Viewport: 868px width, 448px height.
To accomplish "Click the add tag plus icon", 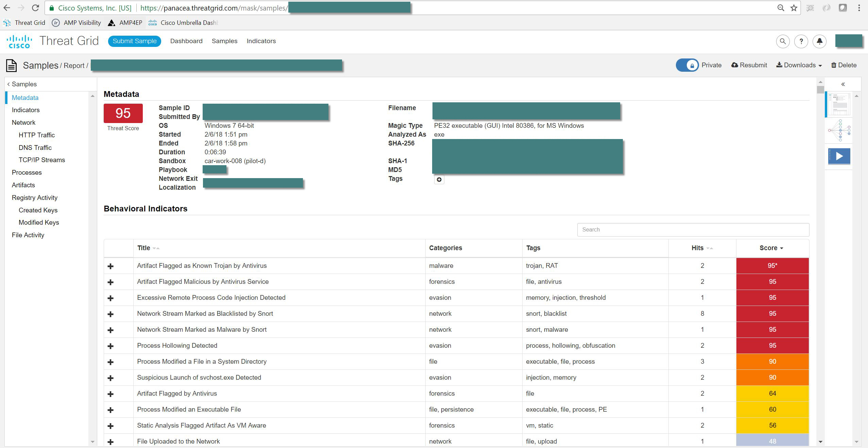I will (439, 179).
